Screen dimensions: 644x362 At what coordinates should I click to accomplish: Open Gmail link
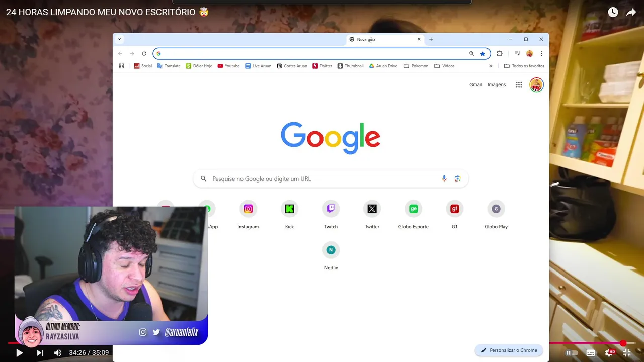click(x=475, y=85)
